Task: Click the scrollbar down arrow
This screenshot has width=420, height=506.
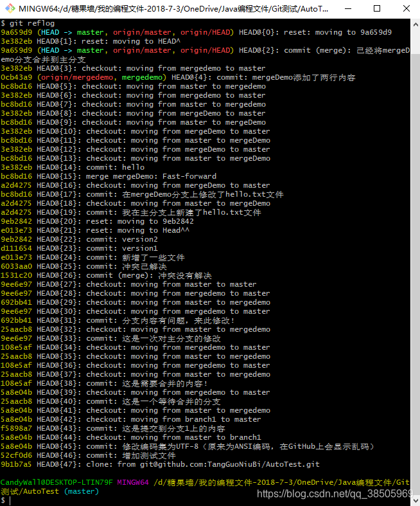Action: (x=415, y=500)
